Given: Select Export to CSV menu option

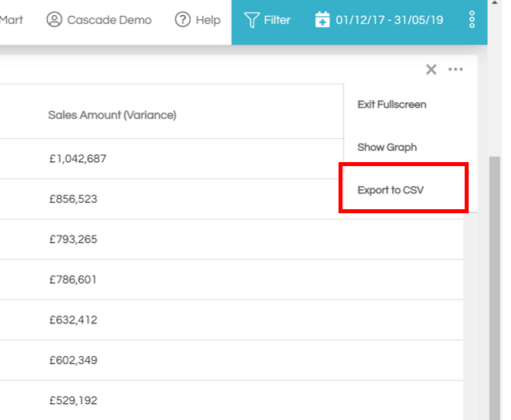Looking at the screenshot, I should click(390, 191).
